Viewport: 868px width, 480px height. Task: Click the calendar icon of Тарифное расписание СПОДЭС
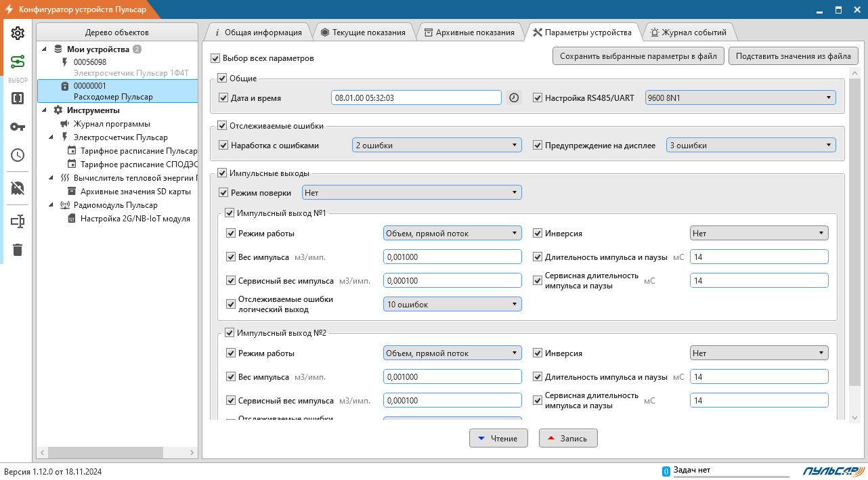[72, 165]
